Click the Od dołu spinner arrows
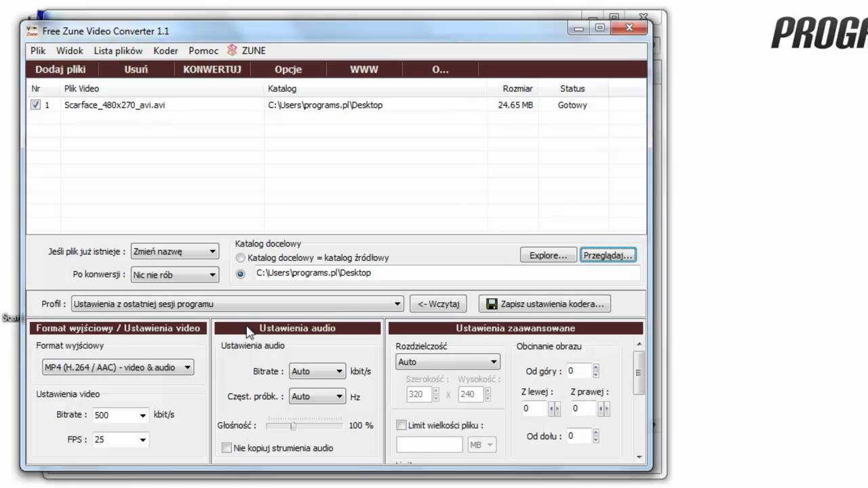 595,436
